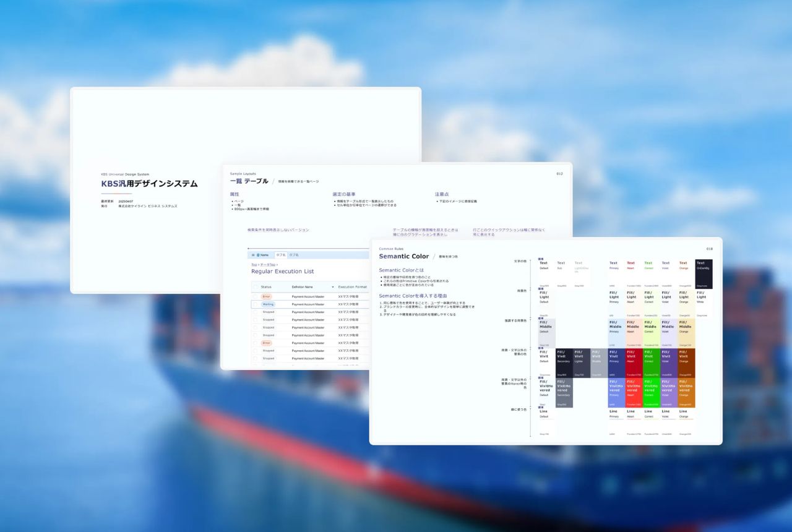Pick the Fill/Middle Primary pale blue swatch
This screenshot has width=792, height=532.
click(x=616, y=333)
